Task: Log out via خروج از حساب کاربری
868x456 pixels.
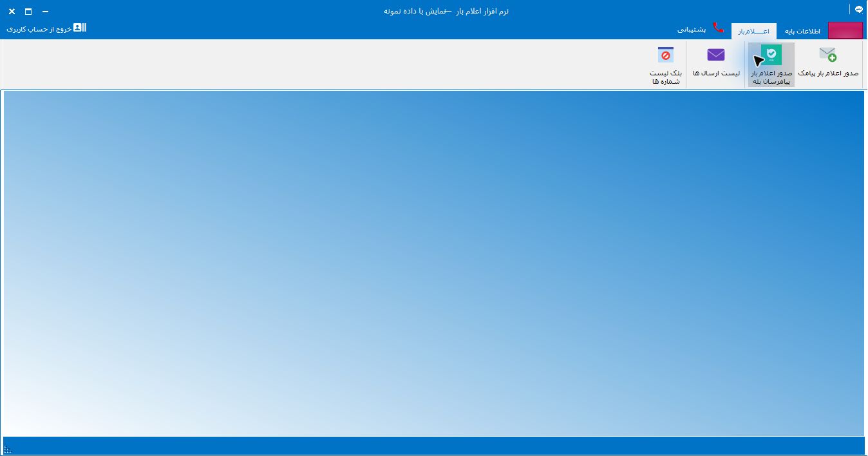Action: [x=39, y=30]
